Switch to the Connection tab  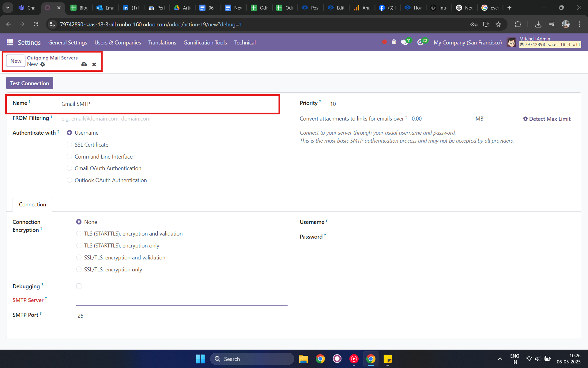click(32, 205)
